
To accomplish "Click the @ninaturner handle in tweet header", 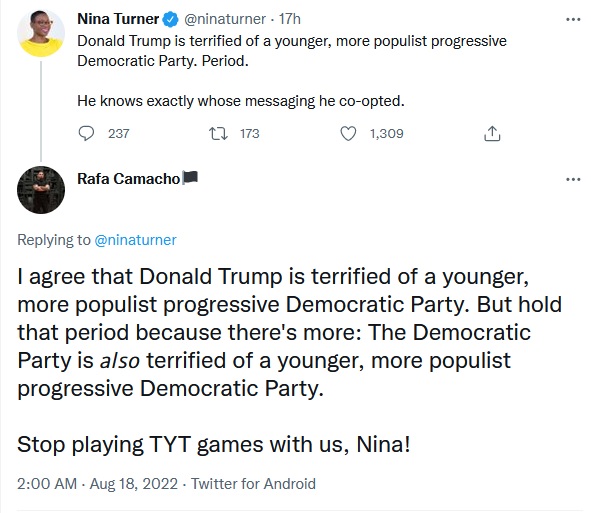I will (225, 19).
